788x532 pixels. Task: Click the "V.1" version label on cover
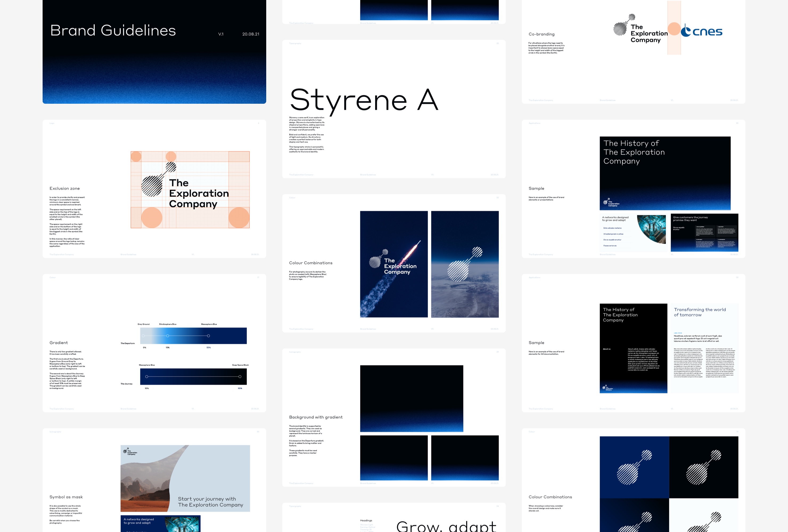coord(221,34)
